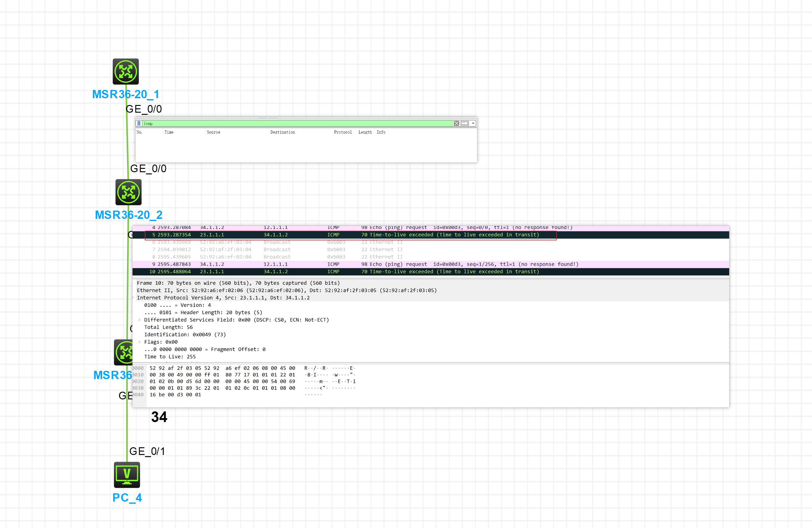Sort by the Destination column header
812x528 pixels.
click(283, 132)
